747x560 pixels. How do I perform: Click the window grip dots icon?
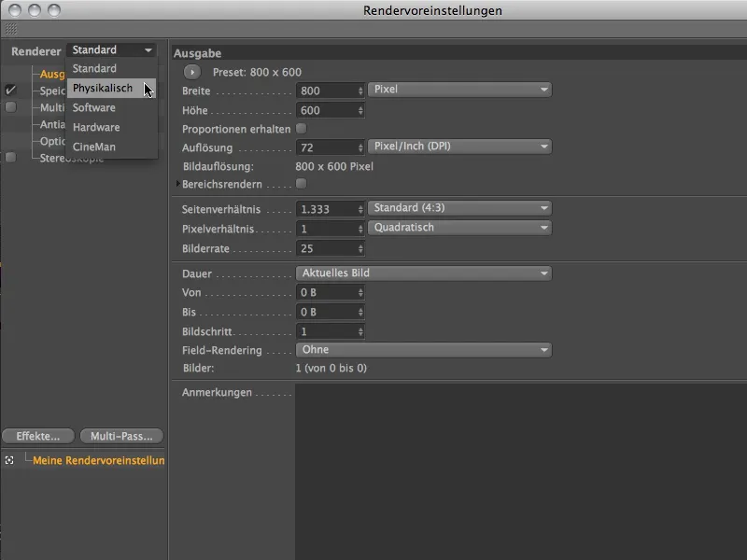[x=11, y=30]
